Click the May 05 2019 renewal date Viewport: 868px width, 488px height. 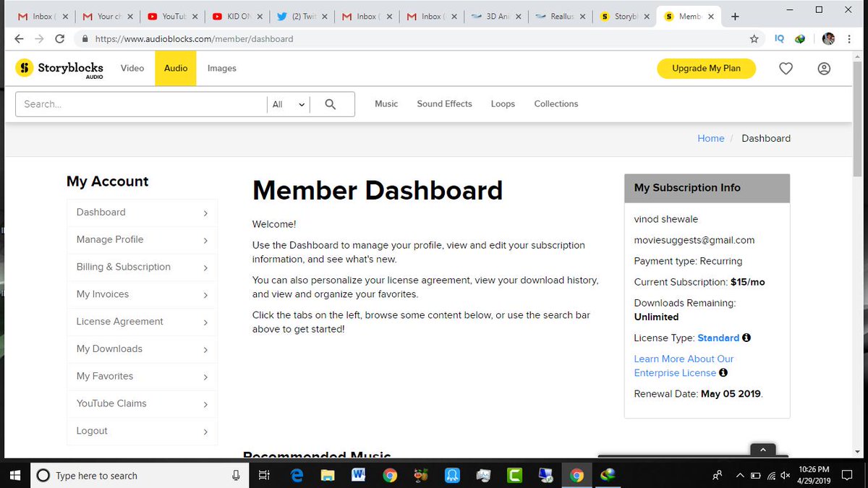(731, 394)
